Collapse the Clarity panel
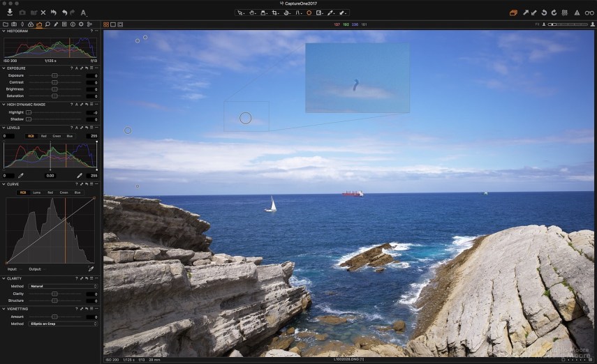 point(3,278)
